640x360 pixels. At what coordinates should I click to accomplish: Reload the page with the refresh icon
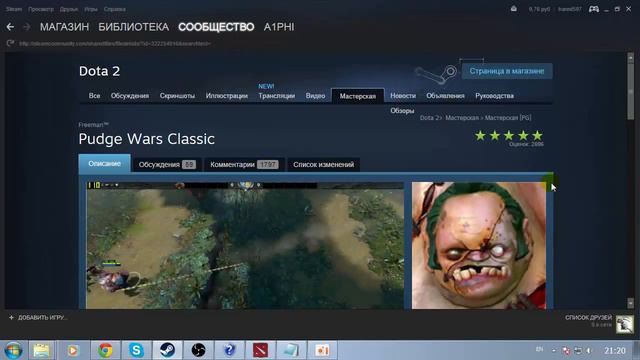point(10,43)
